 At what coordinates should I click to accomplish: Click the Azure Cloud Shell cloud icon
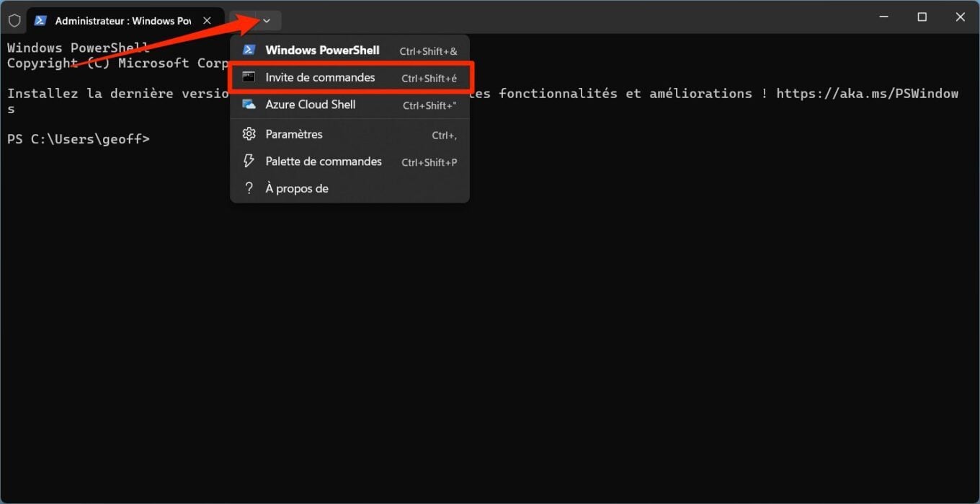coord(249,105)
